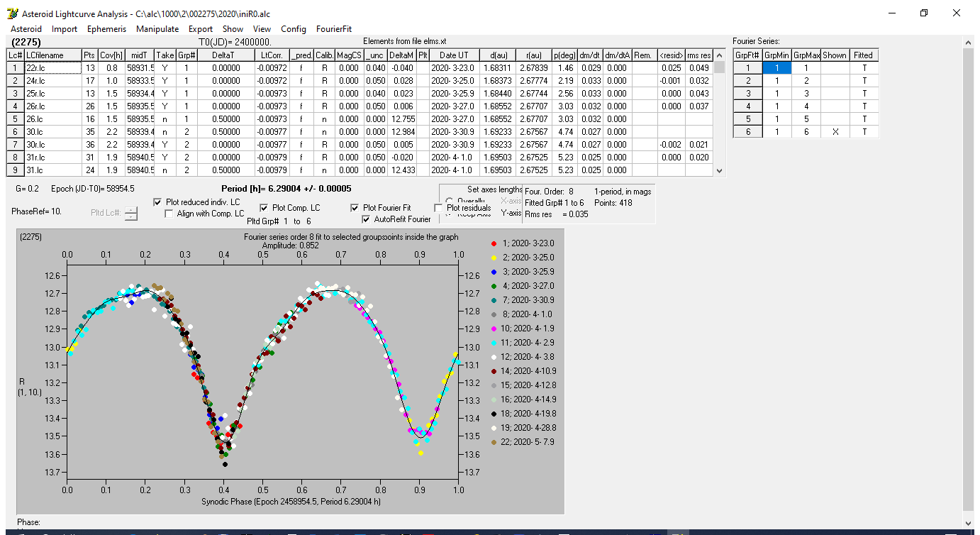
Task: Click the Pltd Lc# spinner down arrow
Action: [130, 216]
